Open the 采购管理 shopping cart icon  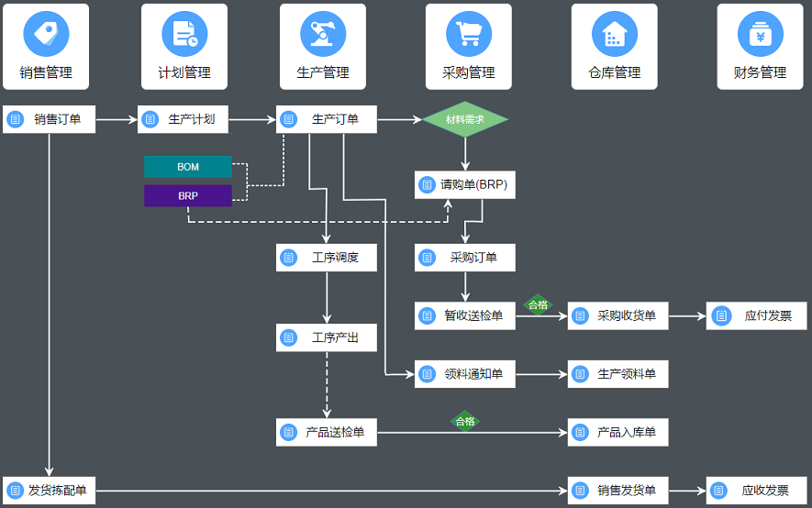coord(469,34)
